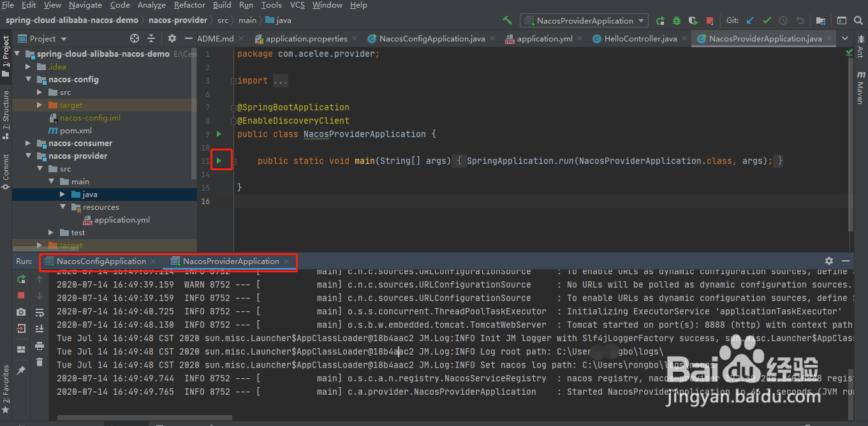868x426 pixels.
Task: Toggle scroll to end in console
Action: tap(40, 329)
